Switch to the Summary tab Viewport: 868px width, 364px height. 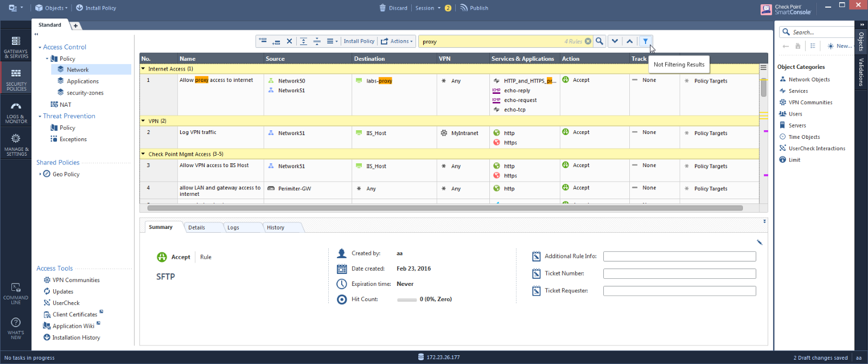point(161,227)
